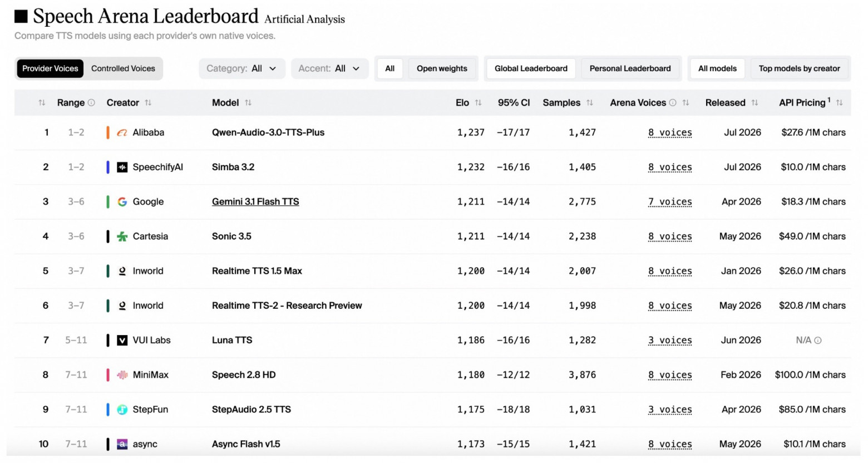Click Inworld logo in Realtime TTS-2 row
Image resolution: width=868 pixels, height=463 pixels.
click(x=122, y=306)
